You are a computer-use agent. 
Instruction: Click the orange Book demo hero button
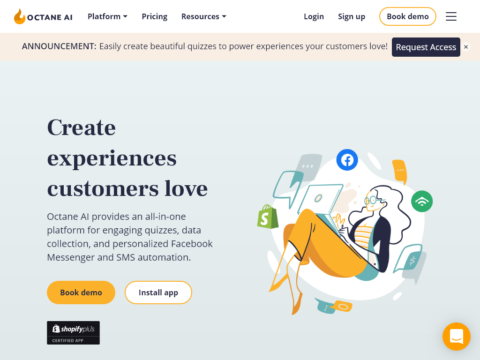(x=81, y=292)
